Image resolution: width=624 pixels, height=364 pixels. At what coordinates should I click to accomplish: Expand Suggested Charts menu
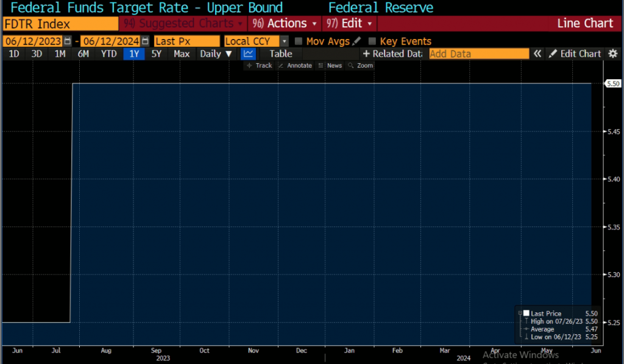click(183, 24)
